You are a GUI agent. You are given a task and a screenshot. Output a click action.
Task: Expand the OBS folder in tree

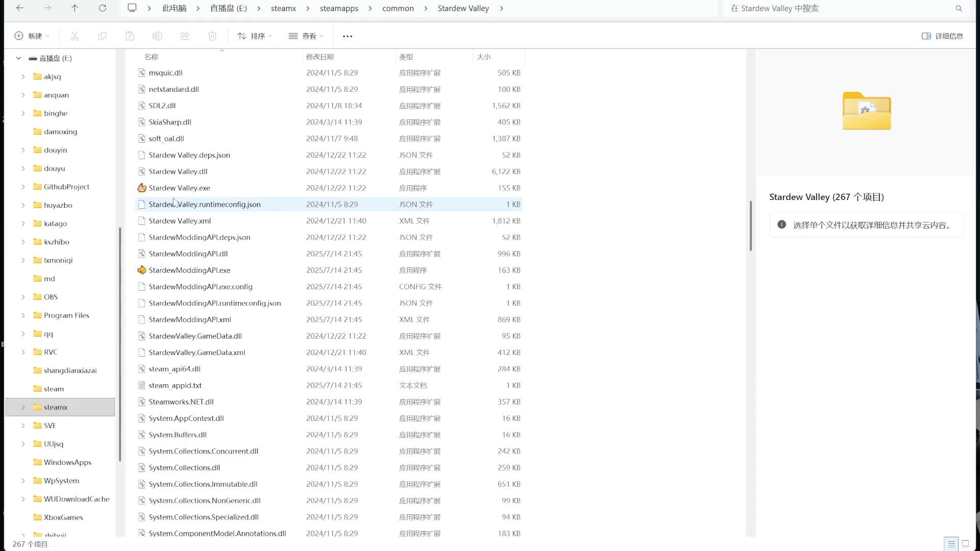tap(23, 297)
